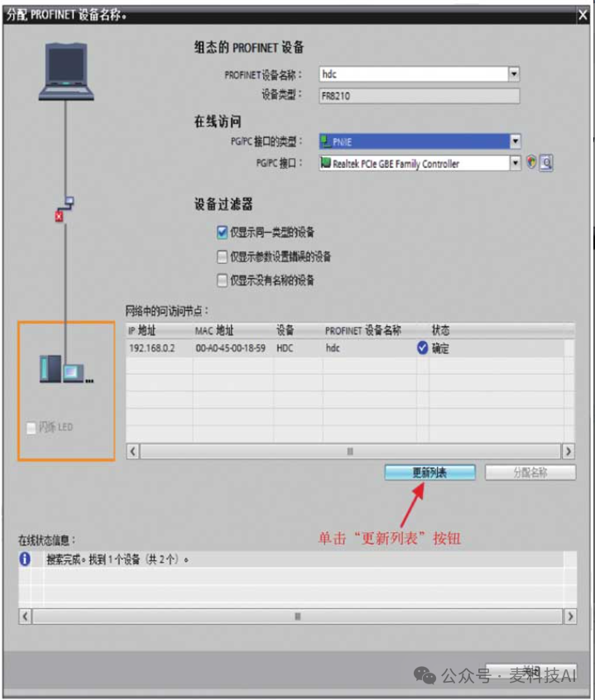Click the 确定 status cell
Screen dimensions: 595x700
click(440, 348)
